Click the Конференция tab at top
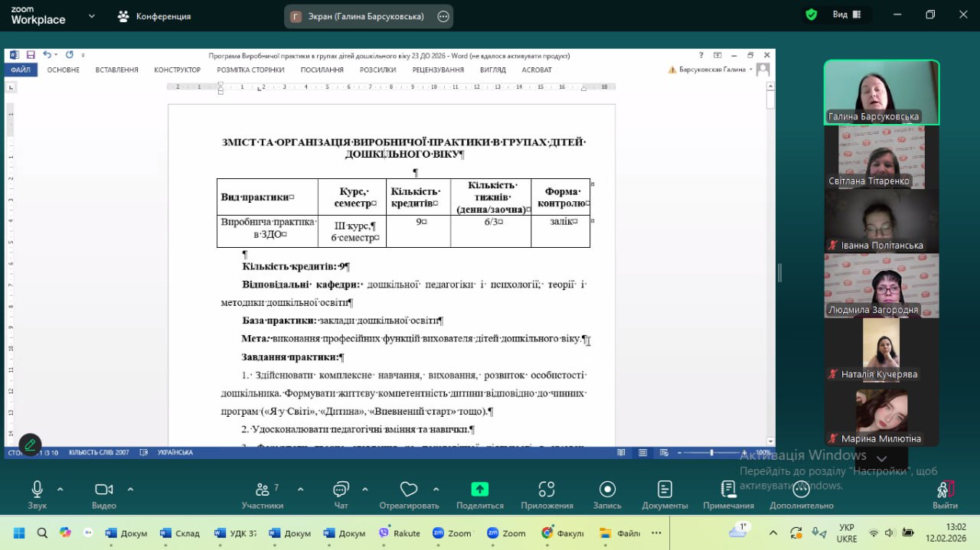This screenshot has height=550, width=980. 155,16
